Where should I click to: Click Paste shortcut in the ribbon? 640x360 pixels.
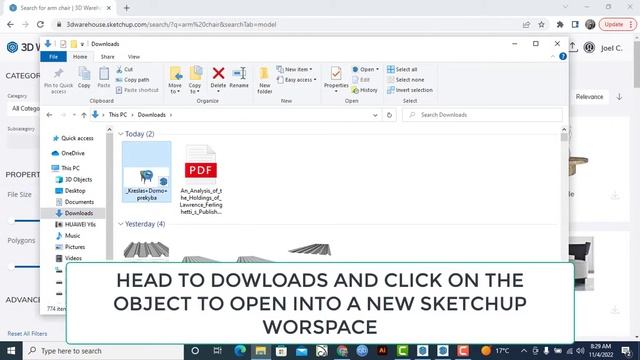point(137,90)
